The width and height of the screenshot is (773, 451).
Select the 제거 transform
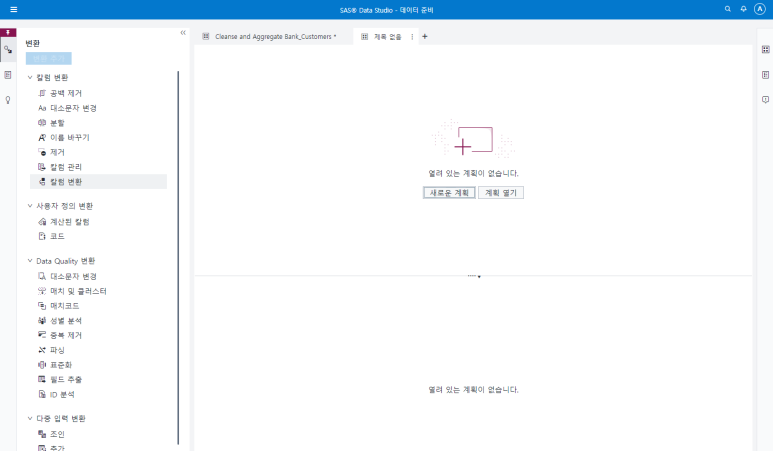point(99,152)
